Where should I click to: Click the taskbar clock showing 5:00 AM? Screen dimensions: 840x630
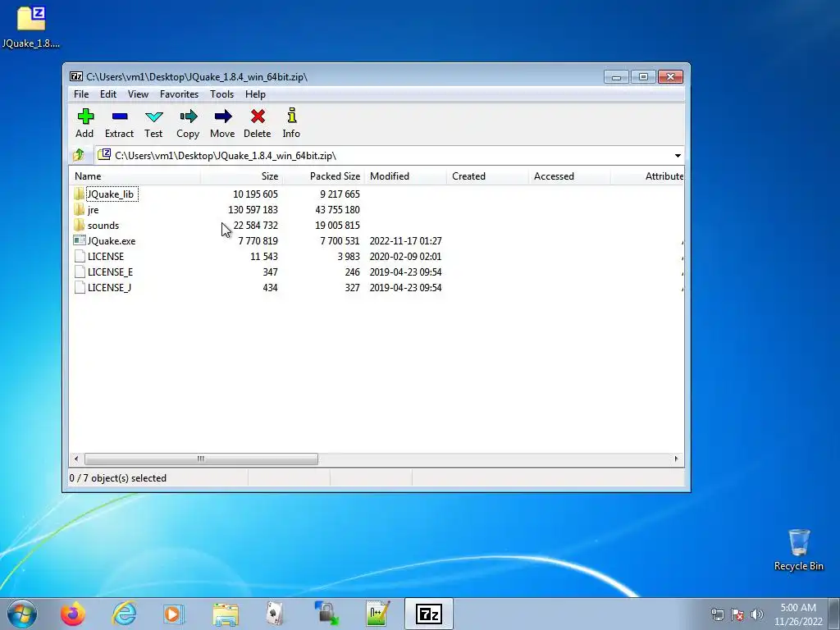tap(798, 614)
